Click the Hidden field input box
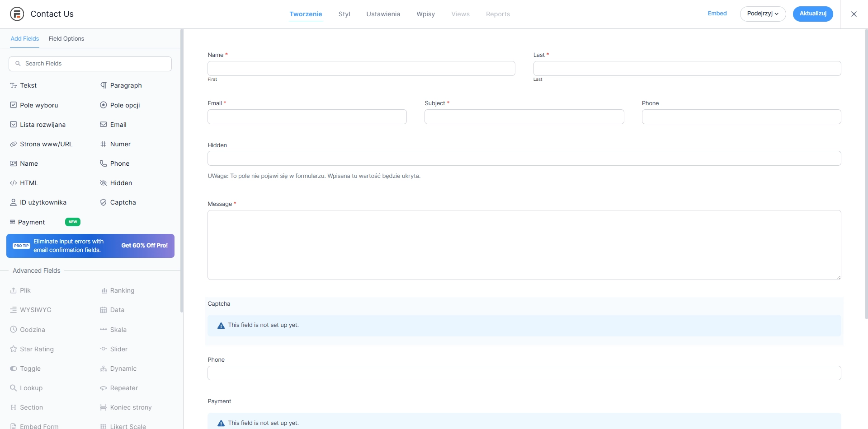 pos(524,158)
